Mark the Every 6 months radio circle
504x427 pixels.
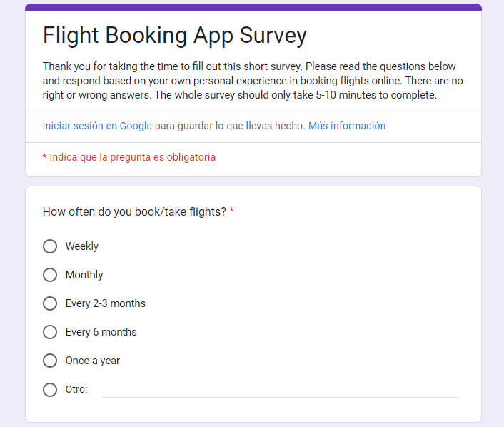[50, 332]
